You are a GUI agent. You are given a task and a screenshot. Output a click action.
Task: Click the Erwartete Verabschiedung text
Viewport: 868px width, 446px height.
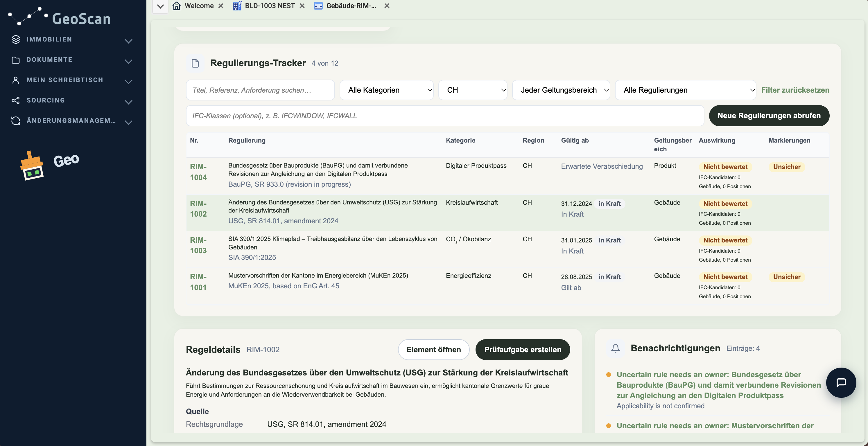coord(602,166)
